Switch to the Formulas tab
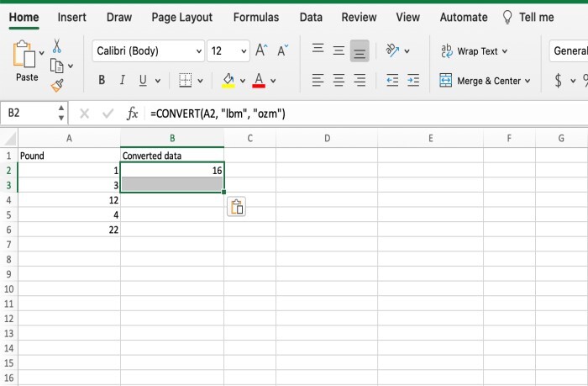588x386 pixels. [x=256, y=17]
